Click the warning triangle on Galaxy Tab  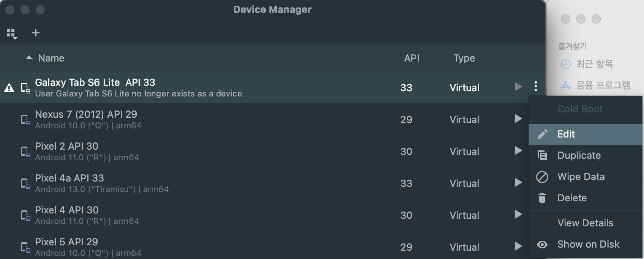pos(9,88)
